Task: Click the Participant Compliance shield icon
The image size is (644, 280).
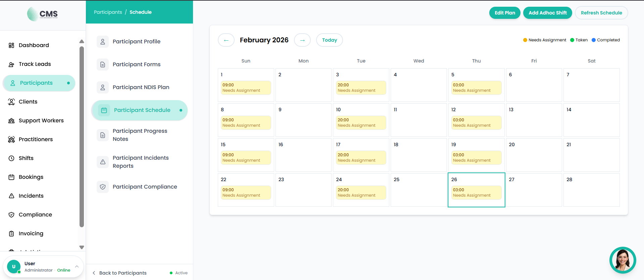Action: (103, 187)
